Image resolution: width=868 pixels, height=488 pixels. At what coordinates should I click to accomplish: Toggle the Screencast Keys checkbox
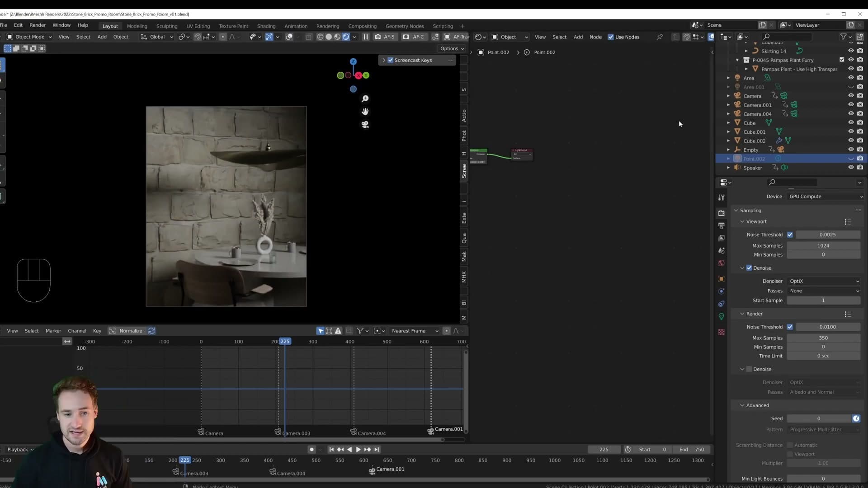pos(391,60)
